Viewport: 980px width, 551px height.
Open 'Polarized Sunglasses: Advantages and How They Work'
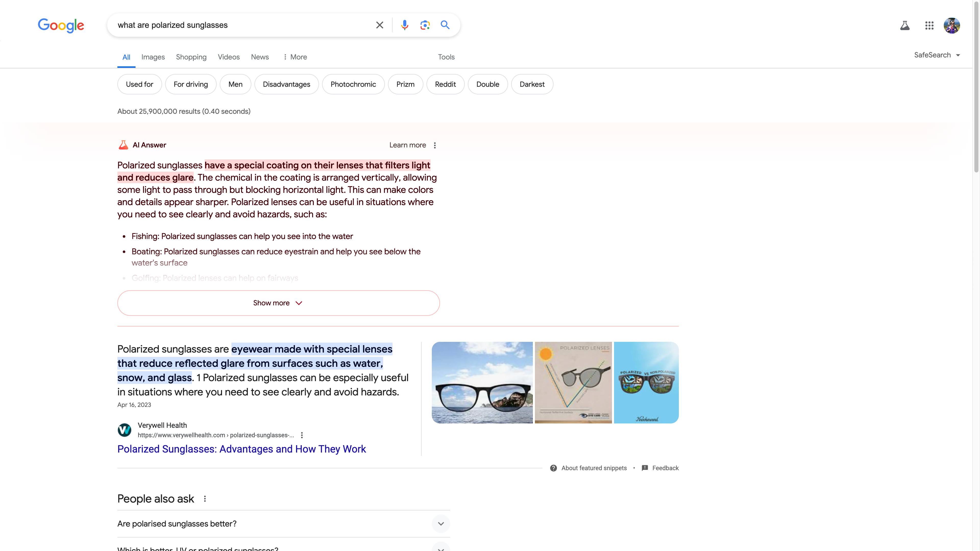pos(242,449)
